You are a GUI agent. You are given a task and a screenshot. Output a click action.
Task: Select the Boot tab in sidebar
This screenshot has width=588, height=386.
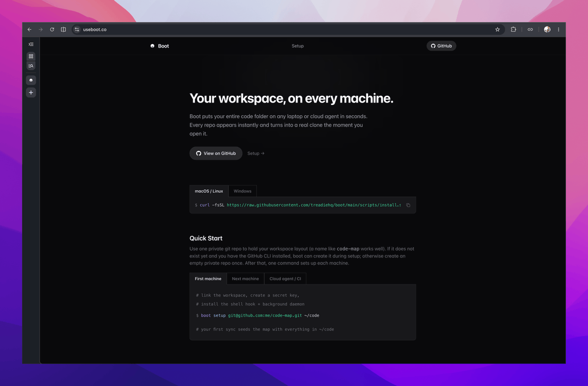[31, 80]
